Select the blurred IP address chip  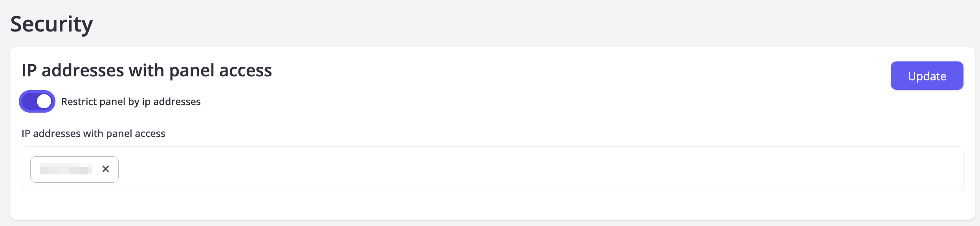tap(66, 170)
